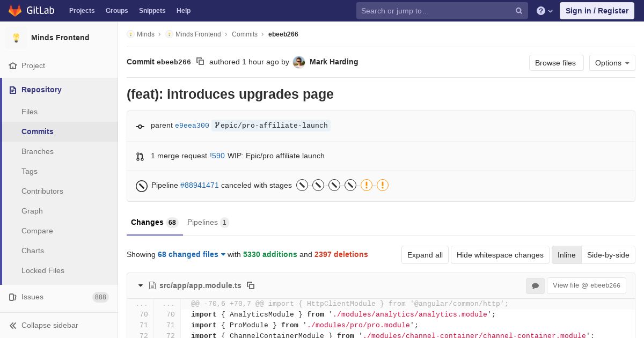Hide whitespace changes in diff
644x338 pixels.
coord(500,255)
